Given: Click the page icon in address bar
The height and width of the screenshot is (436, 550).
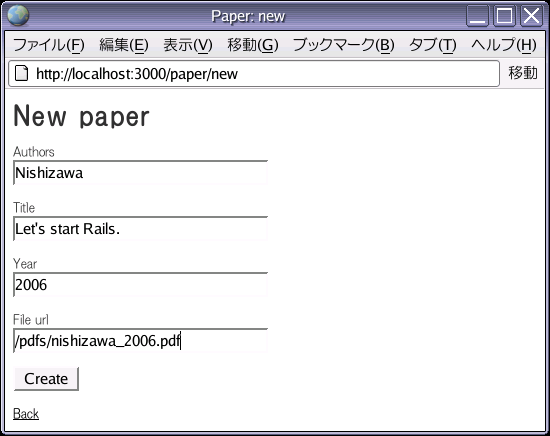Looking at the screenshot, I should click(x=21, y=73).
